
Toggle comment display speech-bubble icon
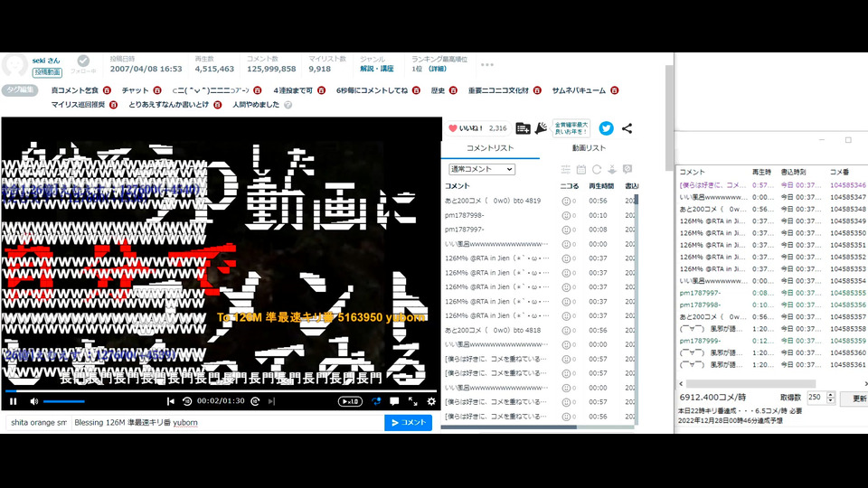(394, 401)
